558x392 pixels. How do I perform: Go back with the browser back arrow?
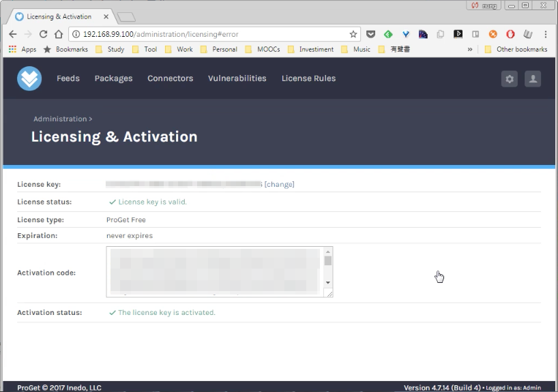click(13, 34)
